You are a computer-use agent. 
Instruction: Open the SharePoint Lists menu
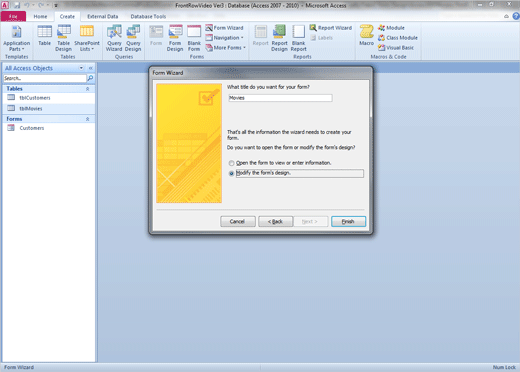(87, 38)
